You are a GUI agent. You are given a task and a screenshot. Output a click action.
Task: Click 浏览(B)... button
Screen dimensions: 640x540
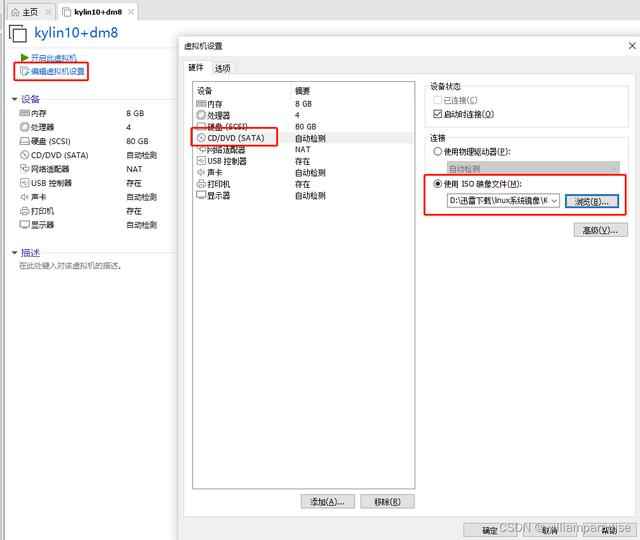[592, 201]
